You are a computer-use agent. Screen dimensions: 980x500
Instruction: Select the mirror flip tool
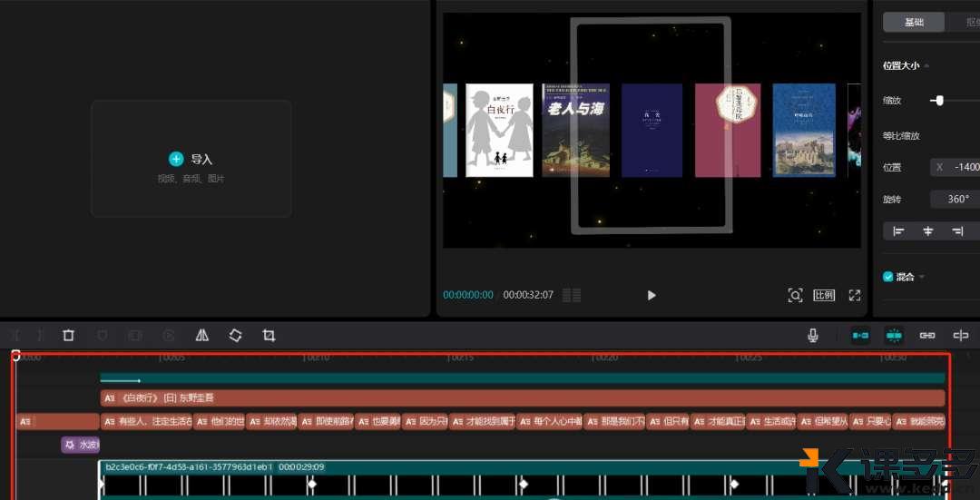coord(201,336)
